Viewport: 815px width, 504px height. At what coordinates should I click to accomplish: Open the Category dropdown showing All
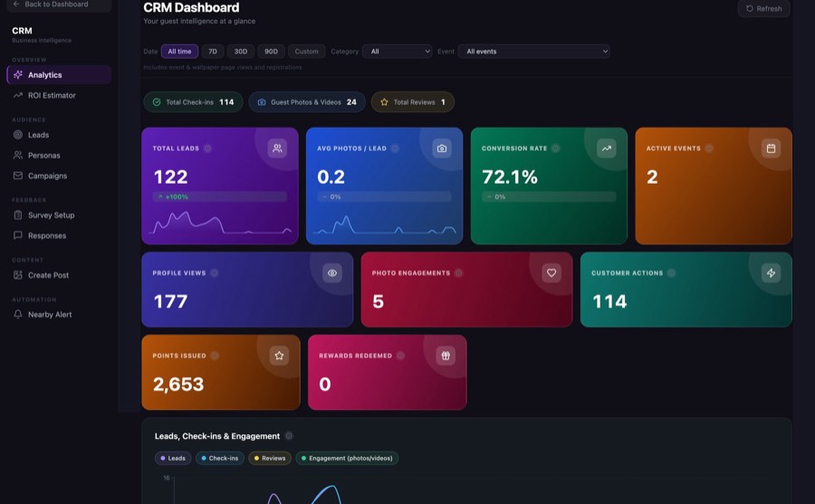[x=398, y=52]
